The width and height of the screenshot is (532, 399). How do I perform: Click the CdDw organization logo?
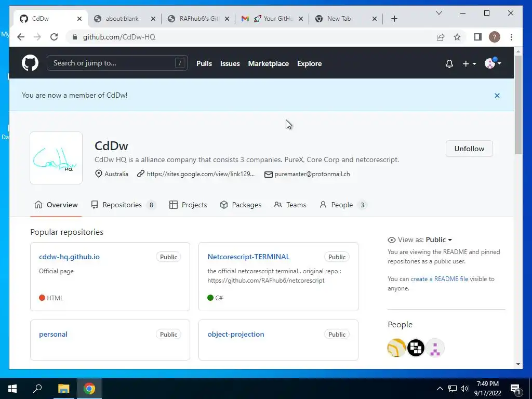[56, 158]
